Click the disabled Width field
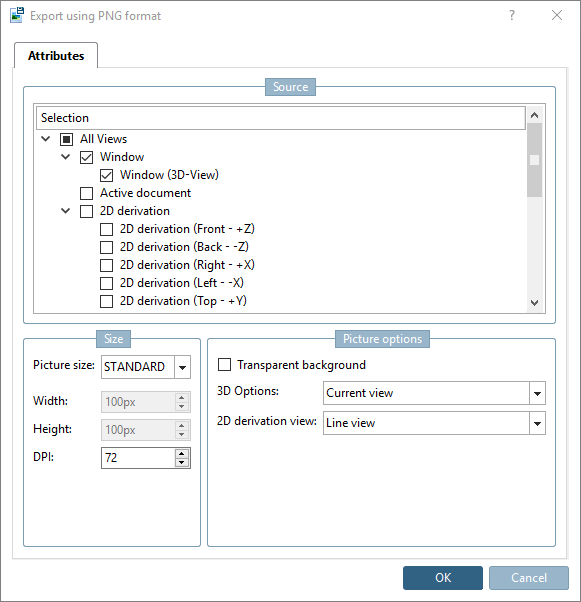 [x=138, y=402]
